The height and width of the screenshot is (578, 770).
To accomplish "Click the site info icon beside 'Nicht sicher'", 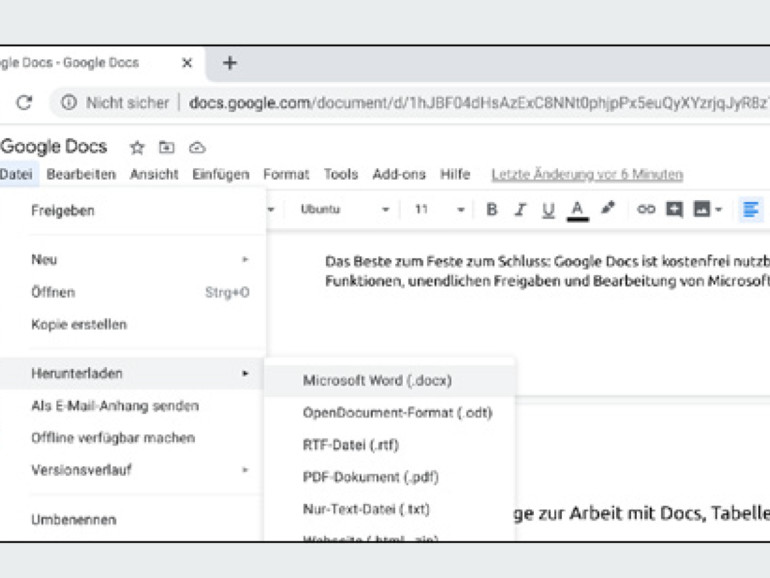I will 69,103.
